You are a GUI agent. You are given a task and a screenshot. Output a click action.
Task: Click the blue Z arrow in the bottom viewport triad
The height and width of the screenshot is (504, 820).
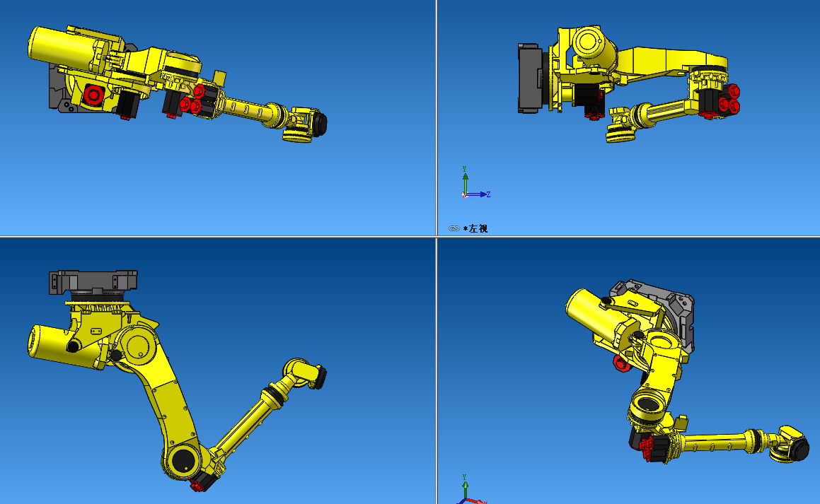tap(460, 503)
